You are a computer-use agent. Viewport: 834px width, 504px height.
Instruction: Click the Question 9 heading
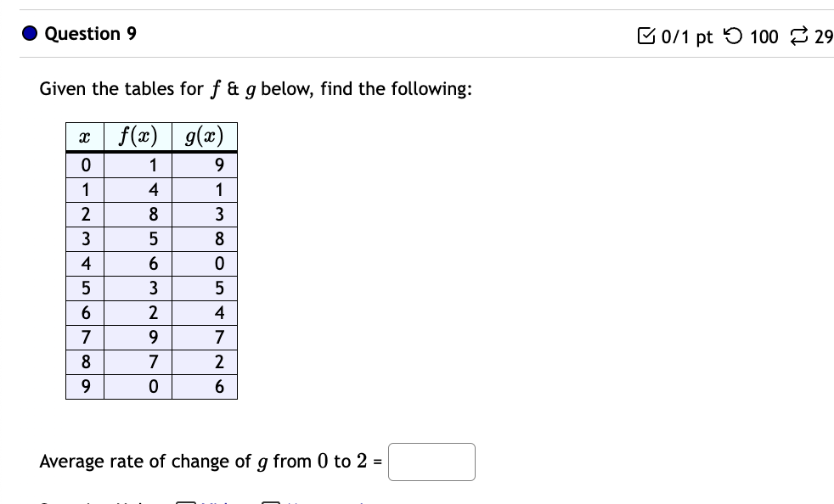click(90, 34)
